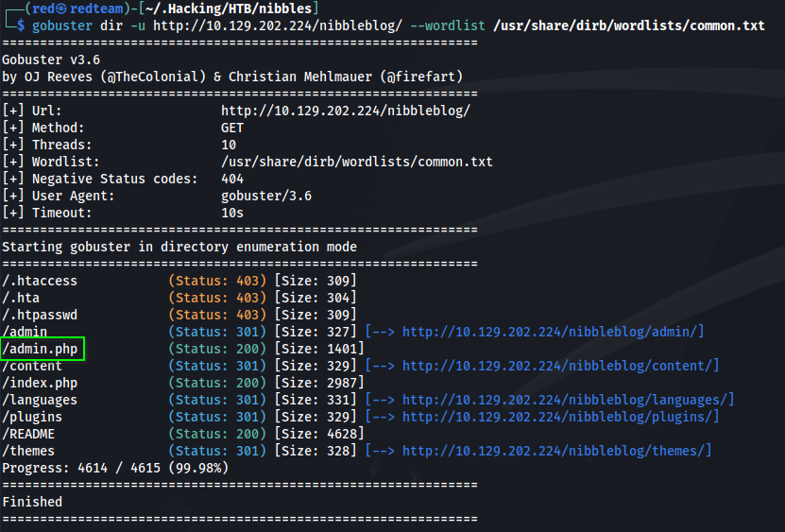Select the Threads value 10
The height and width of the screenshot is (532, 785).
pyautogui.click(x=229, y=145)
